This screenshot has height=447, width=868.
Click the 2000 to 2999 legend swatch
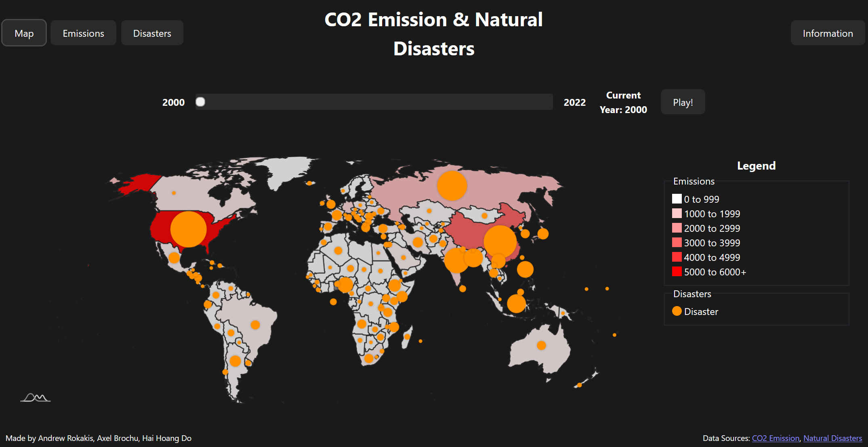click(677, 228)
